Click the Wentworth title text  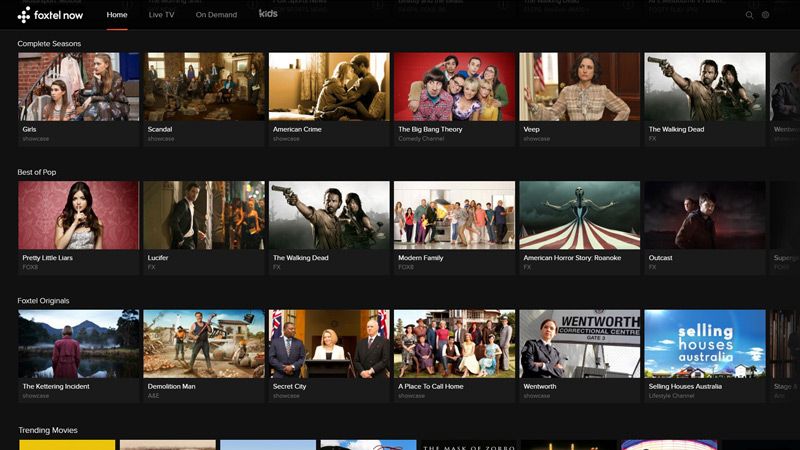pos(540,387)
